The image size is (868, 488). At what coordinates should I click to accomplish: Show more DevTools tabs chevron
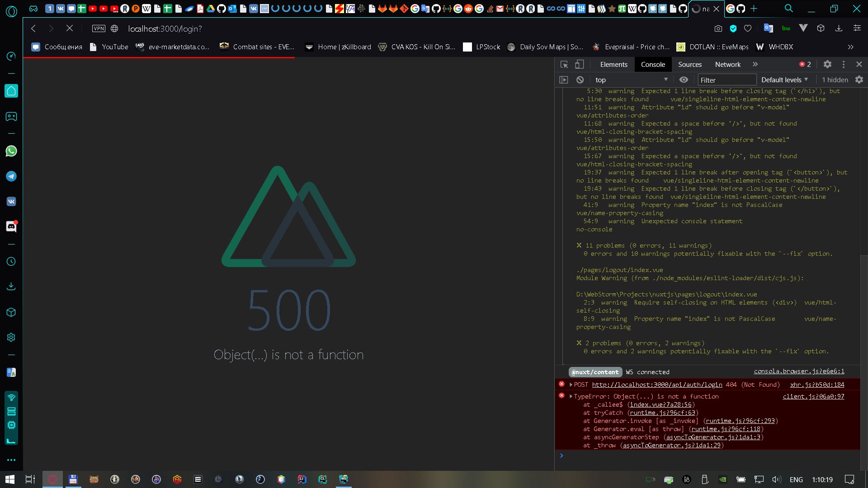(755, 65)
